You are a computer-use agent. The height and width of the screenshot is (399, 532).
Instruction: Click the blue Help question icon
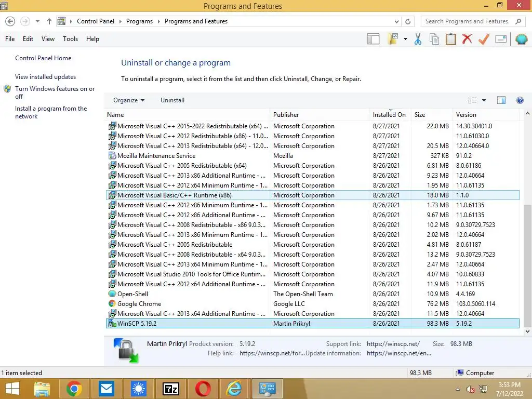coord(520,100)
